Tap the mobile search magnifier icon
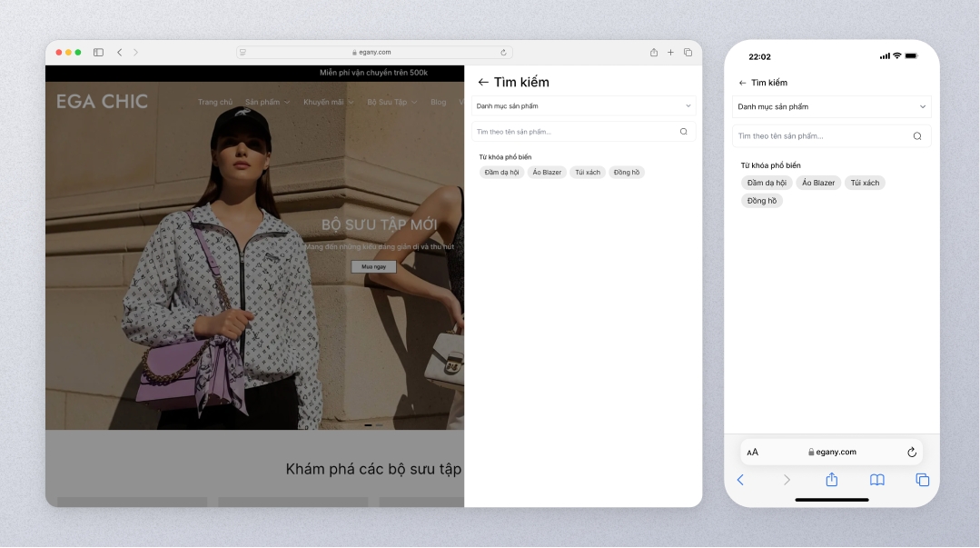This screenshot has width=980, height=548. pos(916,136)
